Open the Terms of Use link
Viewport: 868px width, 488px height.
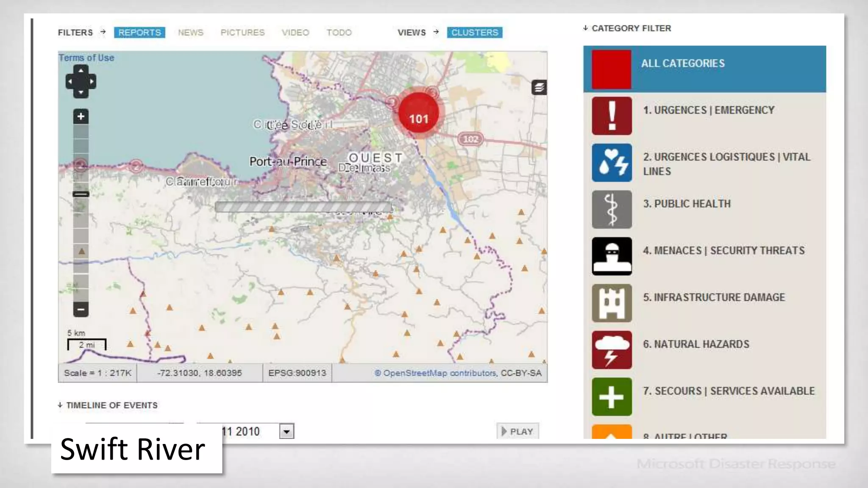86,58
